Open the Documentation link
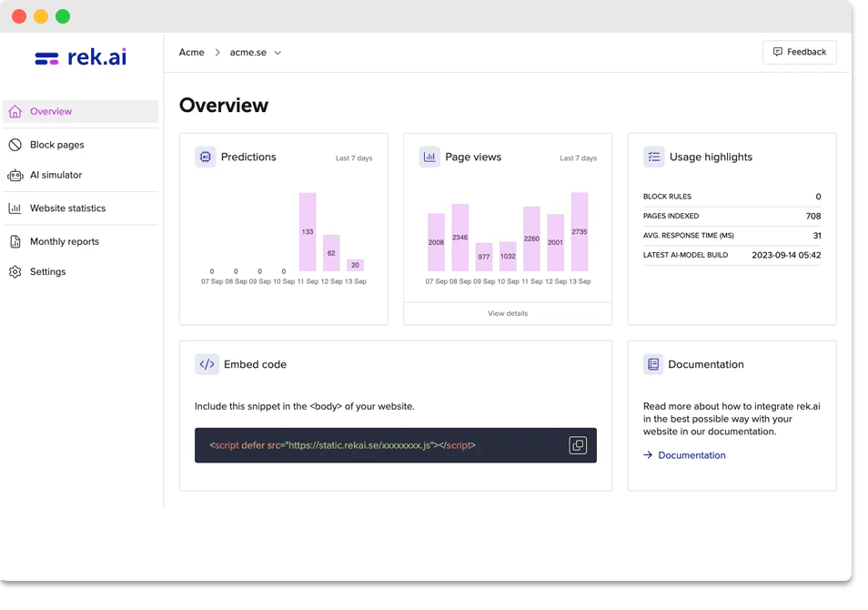 tap(691, 455)
